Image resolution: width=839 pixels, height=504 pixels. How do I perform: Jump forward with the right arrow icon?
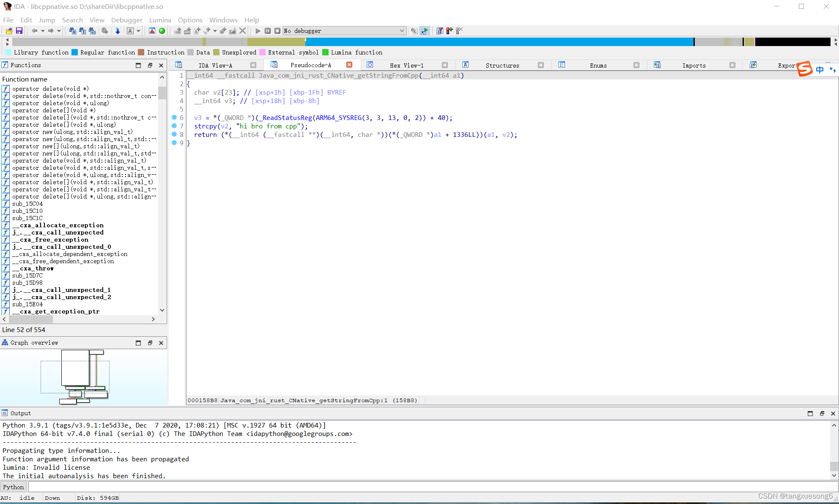pos(51,31)
